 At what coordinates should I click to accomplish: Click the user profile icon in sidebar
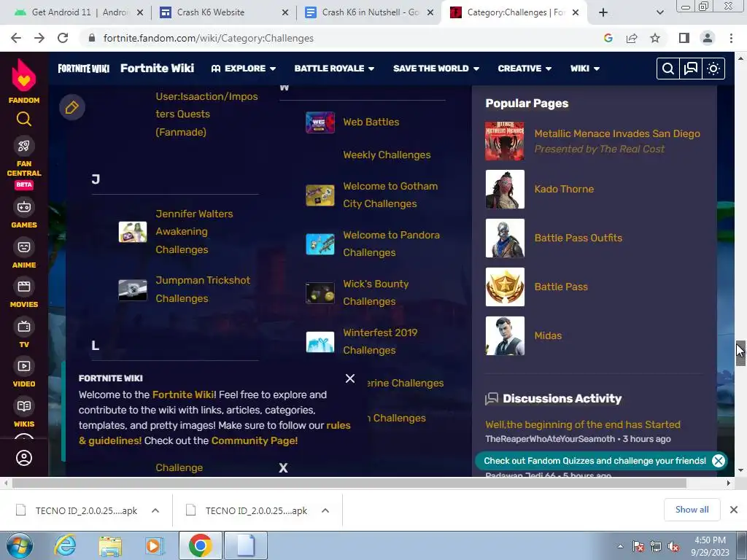[24, 458]
